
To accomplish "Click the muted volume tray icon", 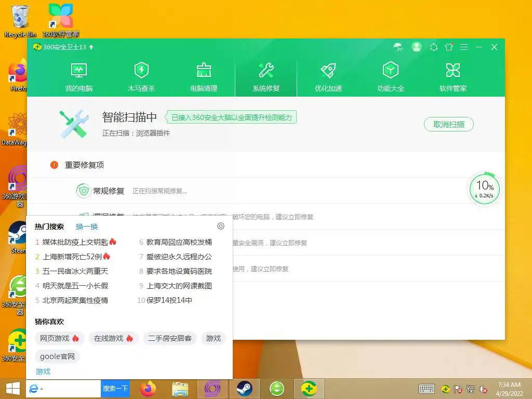I will [x=483, y=389].
